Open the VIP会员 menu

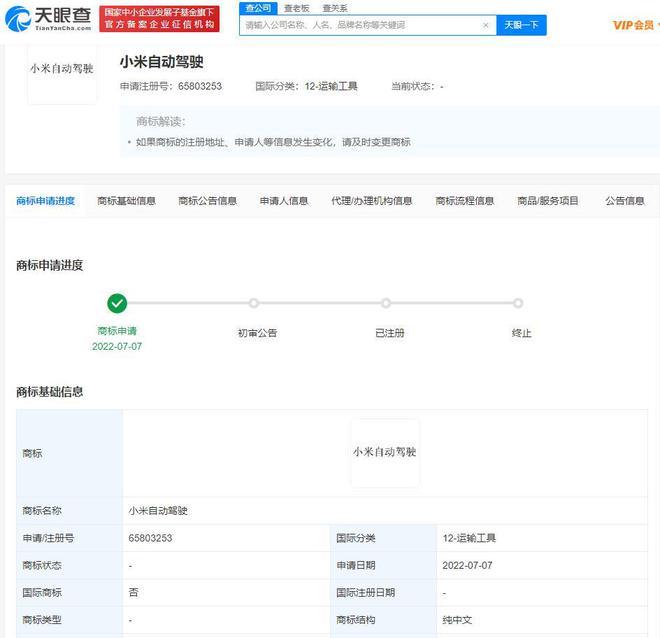pos(634,25)
